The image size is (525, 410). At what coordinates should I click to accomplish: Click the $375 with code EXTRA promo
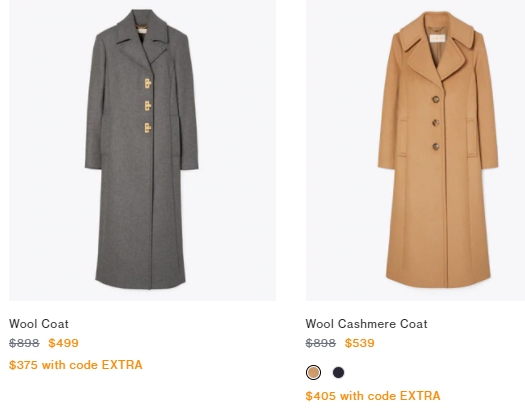click(x=76, y=364)
